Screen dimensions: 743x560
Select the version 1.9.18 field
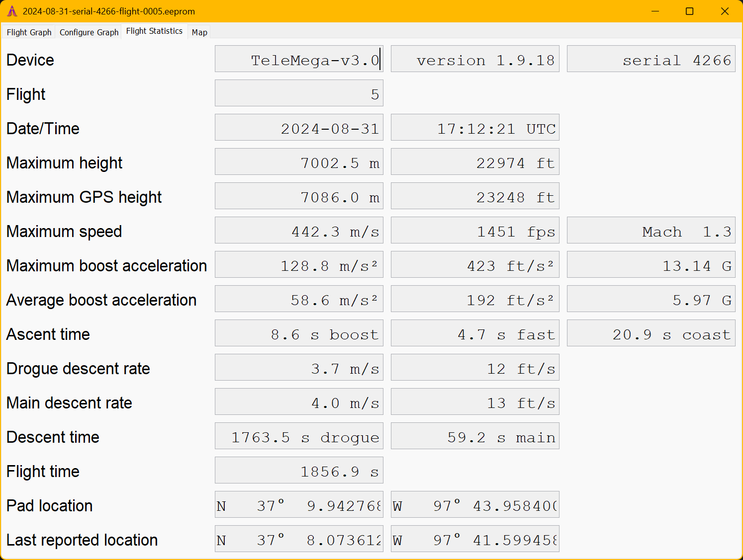point(475,59)
